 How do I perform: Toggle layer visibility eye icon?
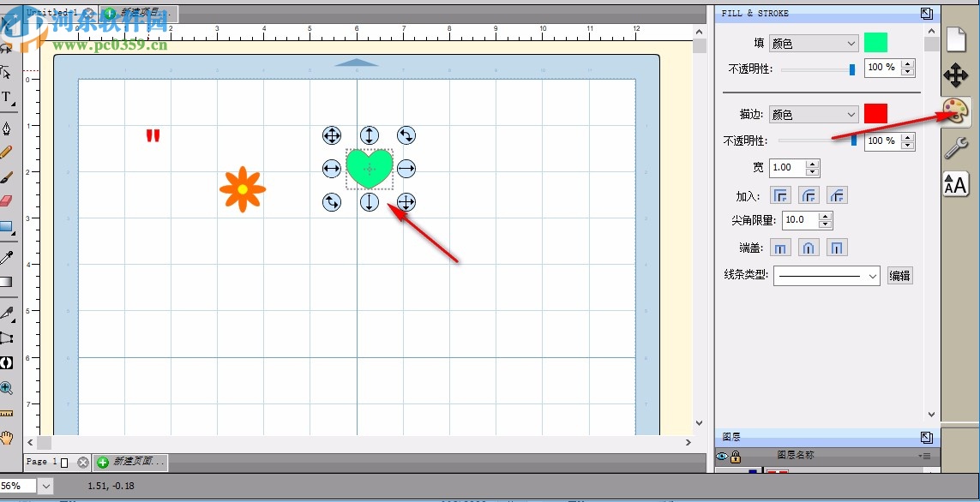tap(722, 457)
